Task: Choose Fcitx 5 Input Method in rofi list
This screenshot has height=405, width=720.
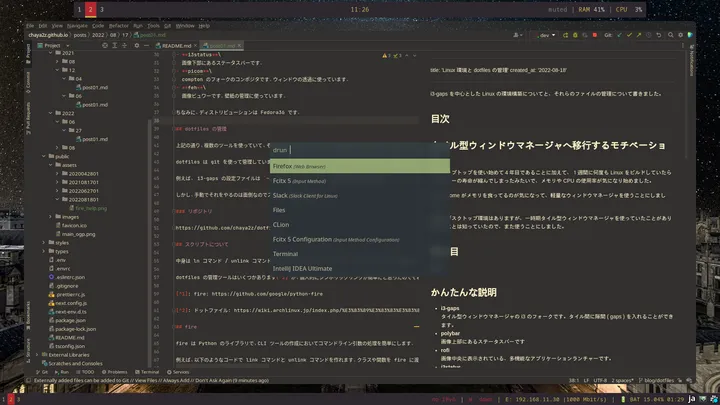Action: pos(360,181)
